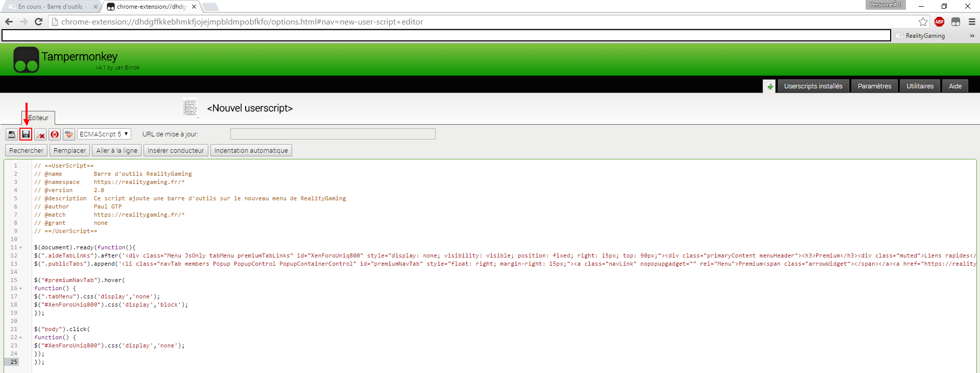
Task: Focus the URL de mise à jour field
Action: click(x=333, y=134)
